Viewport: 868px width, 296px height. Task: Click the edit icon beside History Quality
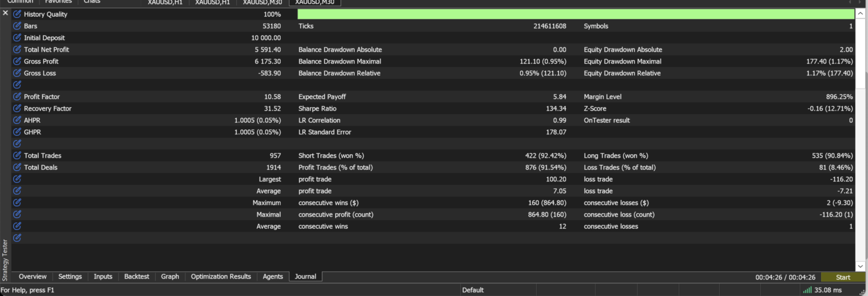tap(17, 14)
